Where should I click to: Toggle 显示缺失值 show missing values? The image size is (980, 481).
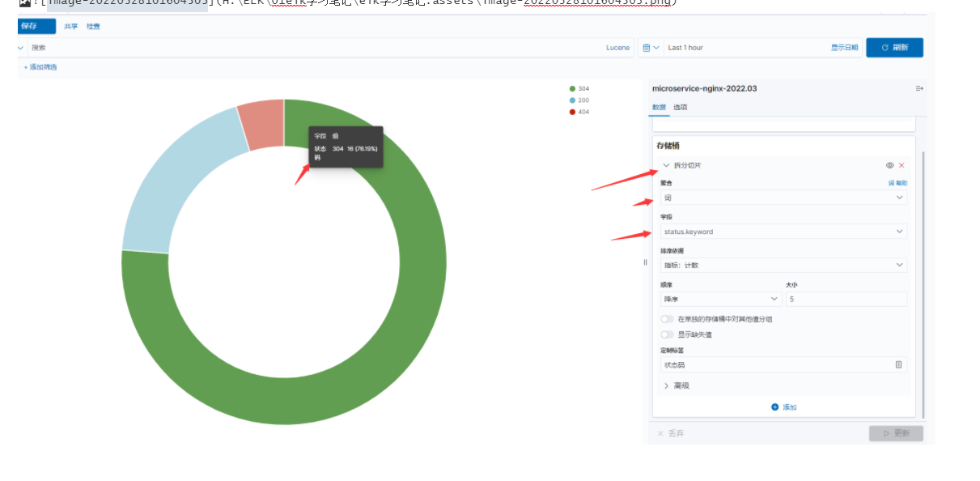pyautogui.click(x=667, y=334)
